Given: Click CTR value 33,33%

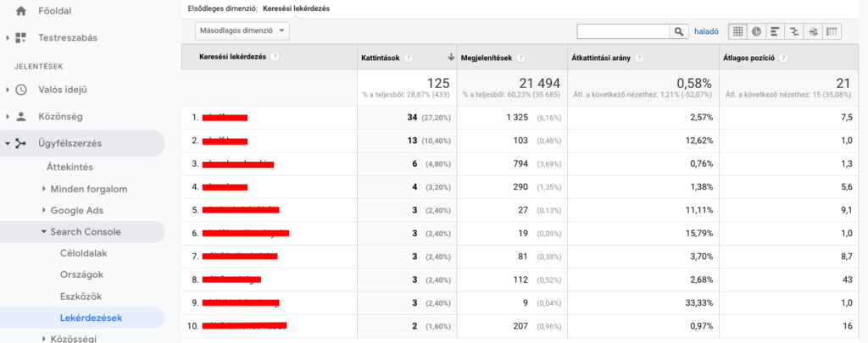Looking at the screenshot, I should click(698, 302).
